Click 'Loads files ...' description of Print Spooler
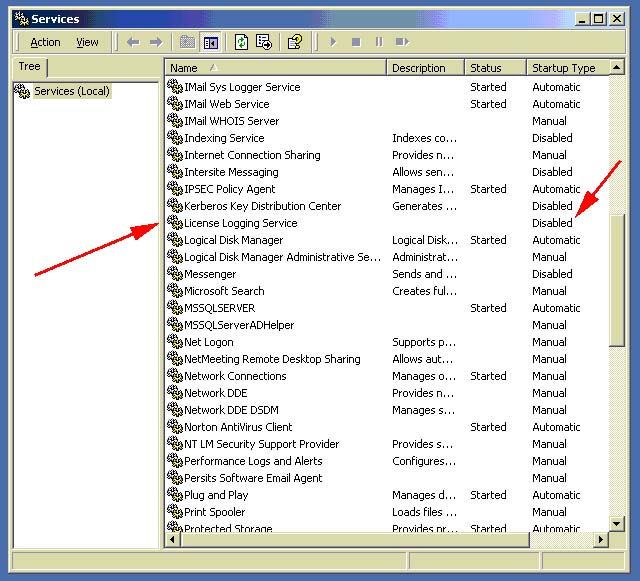Screen dimensions: 640x581 pyautogui.click(x=424, y=512)
